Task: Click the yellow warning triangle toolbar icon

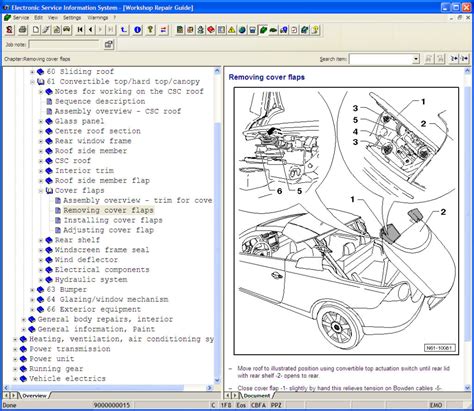Action: tap(231, 30)
